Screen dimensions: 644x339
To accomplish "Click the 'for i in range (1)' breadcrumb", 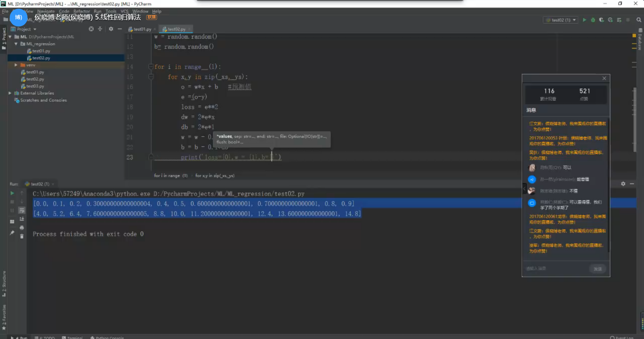I will point(171,176).
